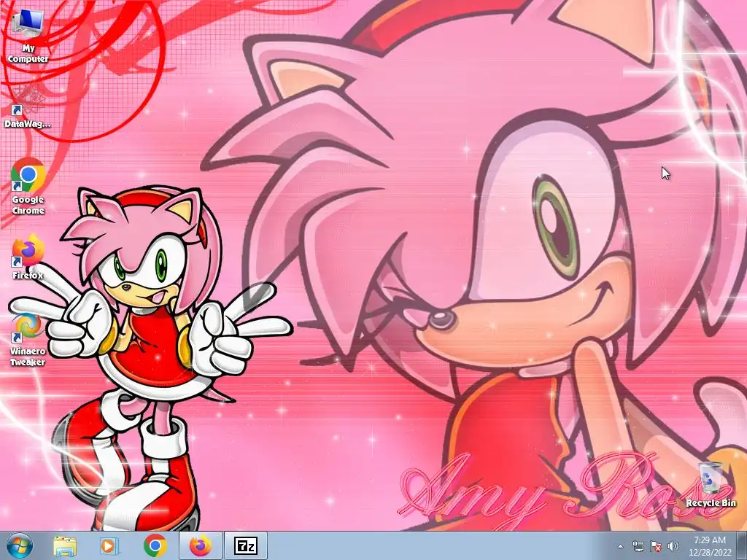Show hidden system tray icons
The image size is (747, 560).
(x=620, y=546)
